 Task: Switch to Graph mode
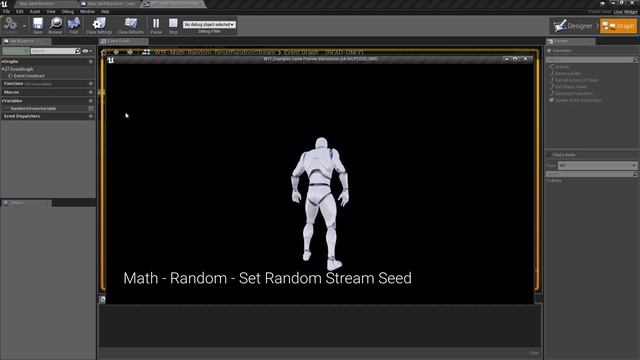click(x=618, y=26)
